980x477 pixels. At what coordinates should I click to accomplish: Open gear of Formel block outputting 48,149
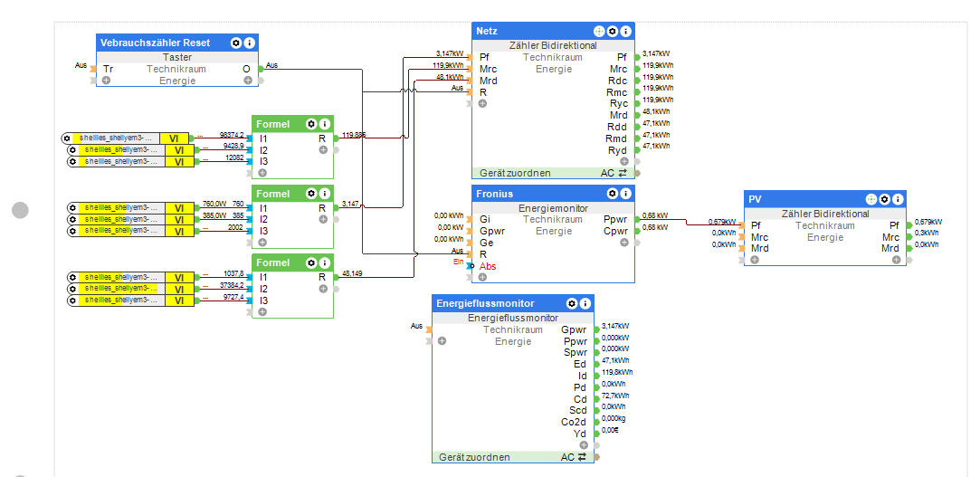point(310,262)
